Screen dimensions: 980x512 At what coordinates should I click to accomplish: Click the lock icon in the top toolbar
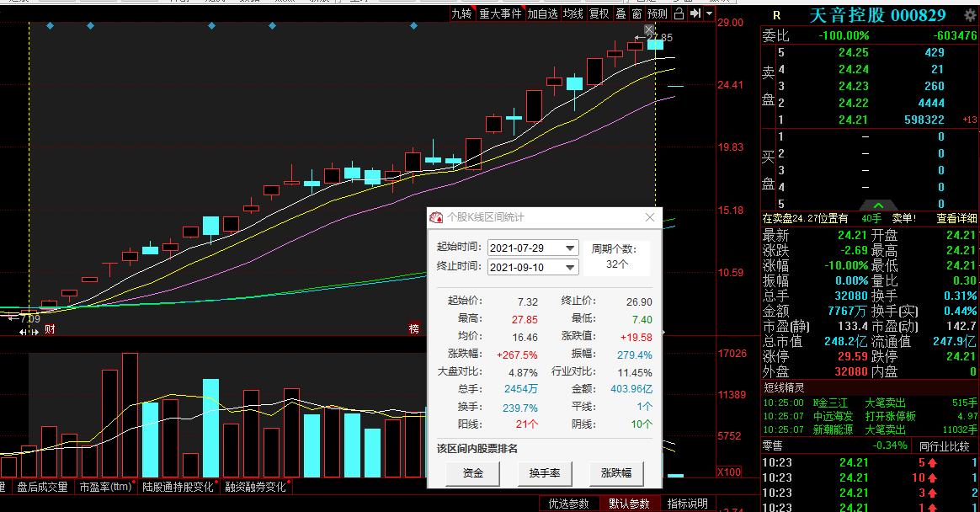[677, 13]
